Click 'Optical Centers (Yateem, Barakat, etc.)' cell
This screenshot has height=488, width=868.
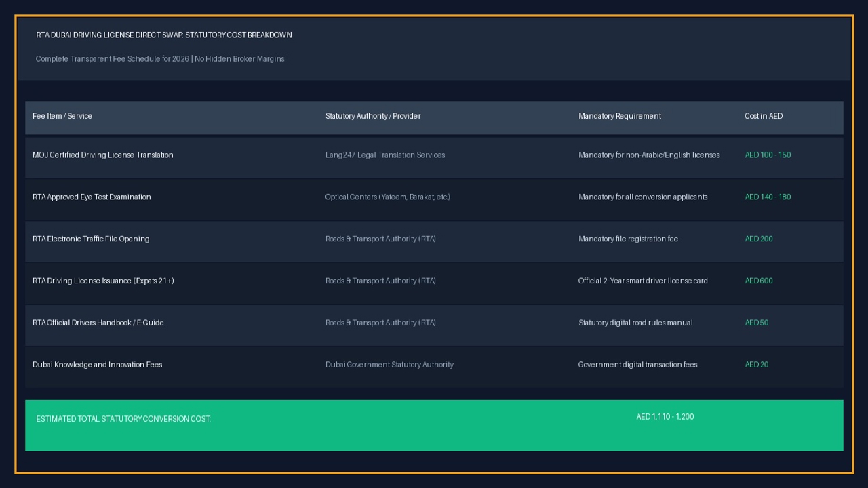388,197
